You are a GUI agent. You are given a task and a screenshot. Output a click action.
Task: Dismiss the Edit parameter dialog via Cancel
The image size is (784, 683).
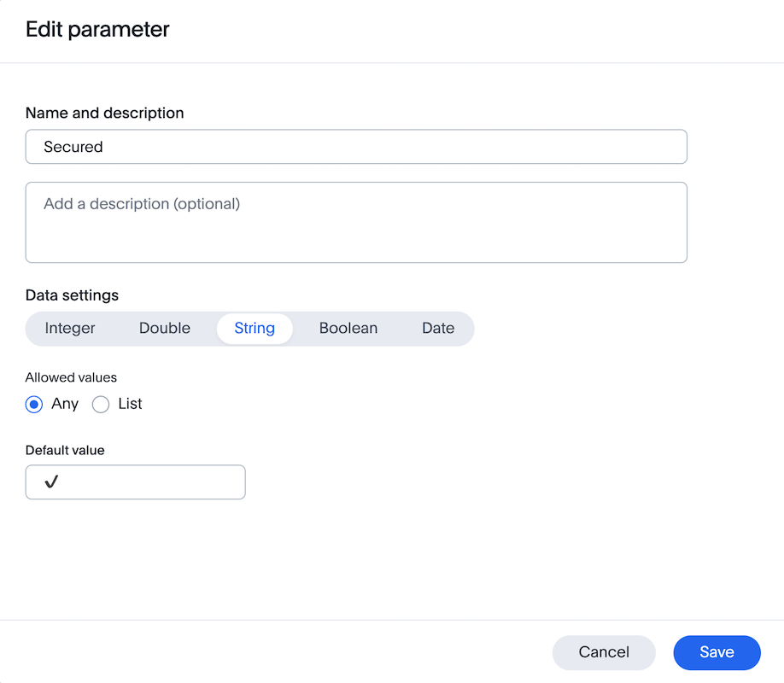pos(604,652)
